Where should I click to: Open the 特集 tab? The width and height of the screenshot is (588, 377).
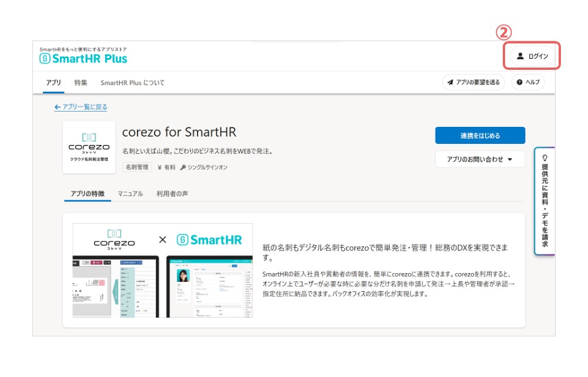pyautogui.click(x=81, y=82)
